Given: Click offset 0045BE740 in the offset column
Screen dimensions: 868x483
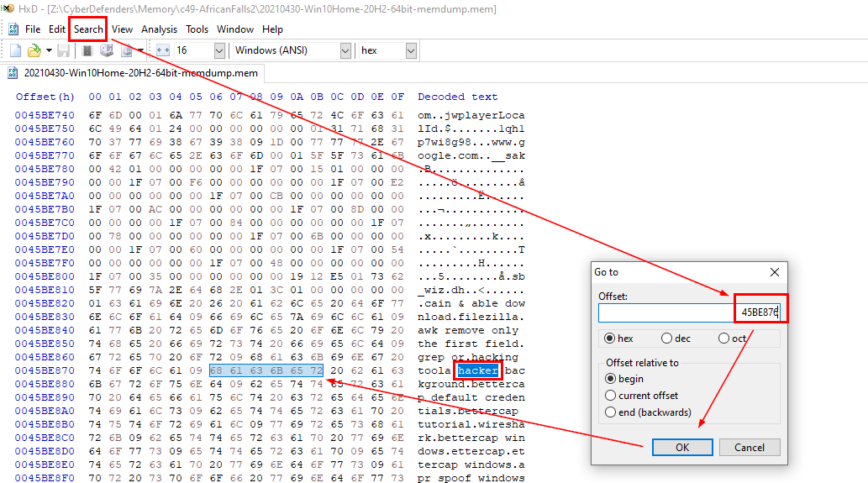Looking at the screenshot, I should point(45,115).
